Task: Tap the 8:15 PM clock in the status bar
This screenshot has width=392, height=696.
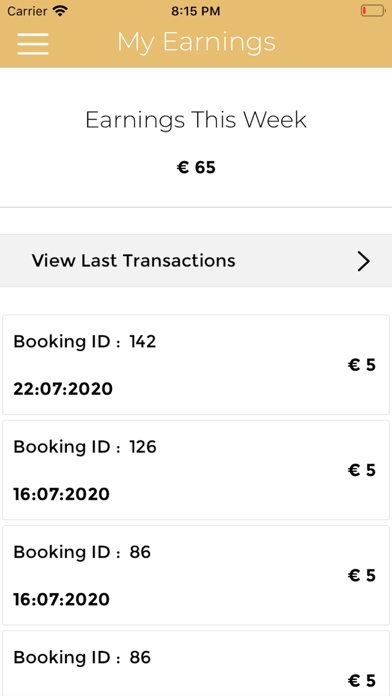Action: click(x=196, y=11)
